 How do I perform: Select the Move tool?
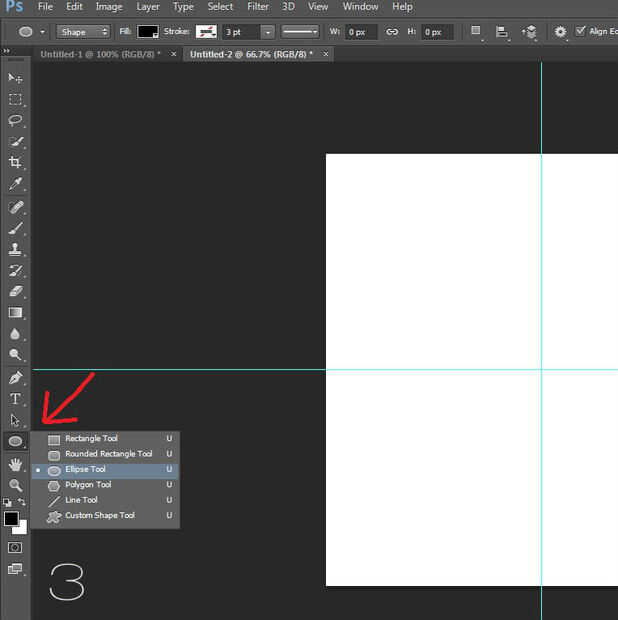point(15,78)
